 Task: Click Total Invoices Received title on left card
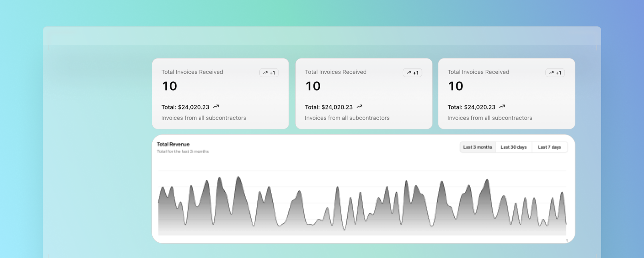tap(192, 72)
